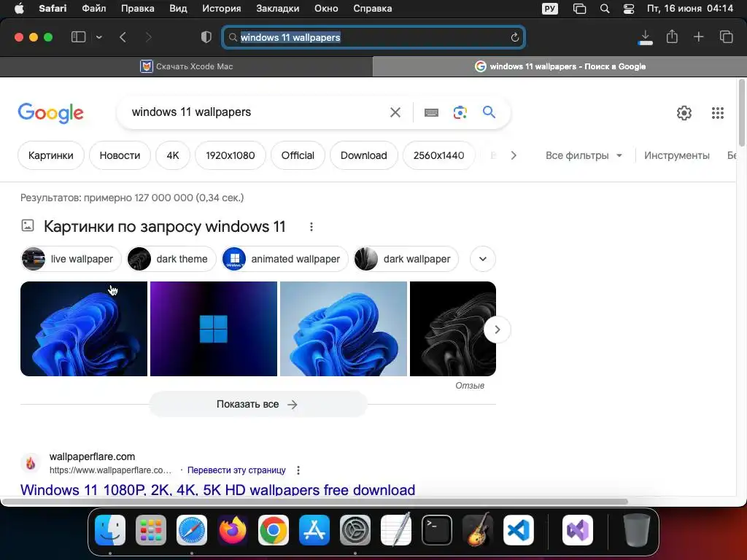Open the light blue bloom wallpaper thumbnail
The image size is (747, 560).
pos(344,329)
